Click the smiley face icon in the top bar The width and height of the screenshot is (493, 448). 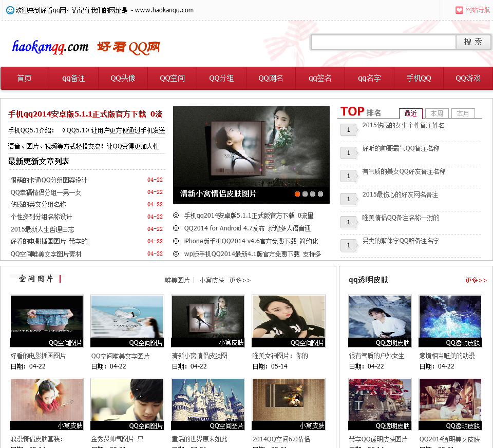tap(10, 10)
